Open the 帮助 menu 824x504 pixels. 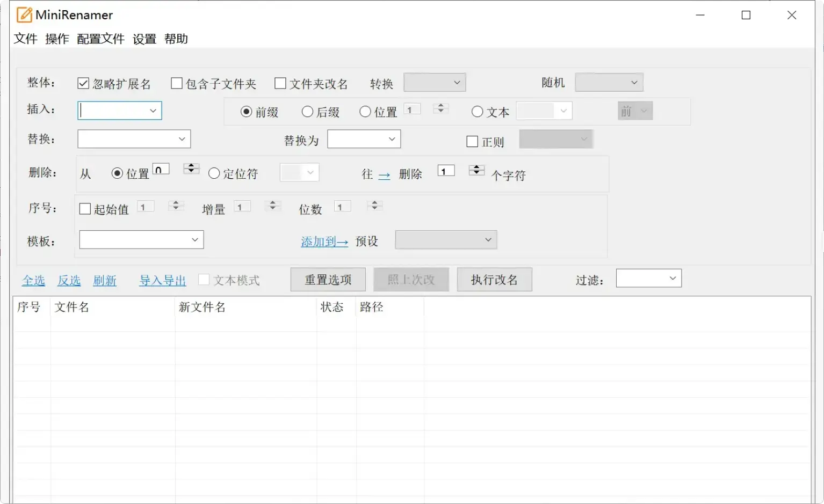coord(177,39)
